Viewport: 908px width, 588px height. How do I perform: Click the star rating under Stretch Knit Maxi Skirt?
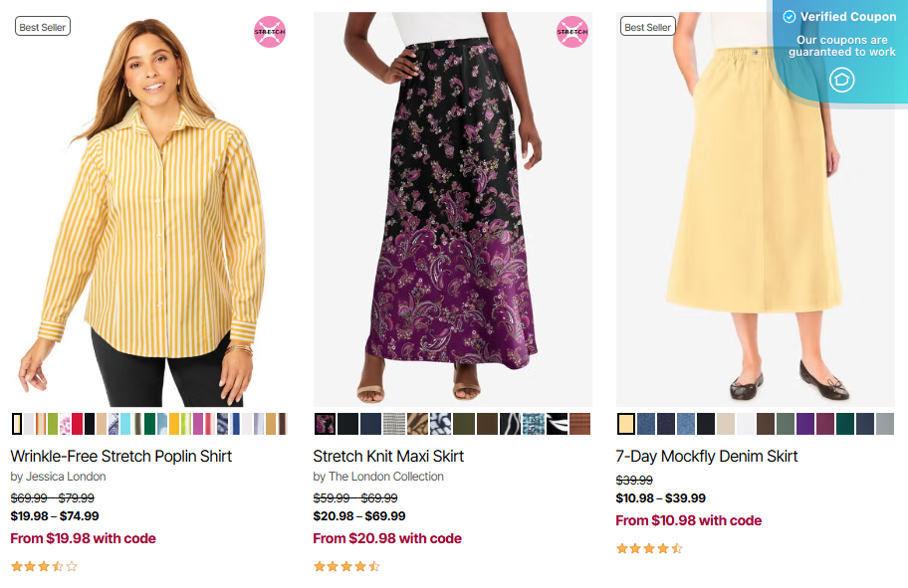346,566
